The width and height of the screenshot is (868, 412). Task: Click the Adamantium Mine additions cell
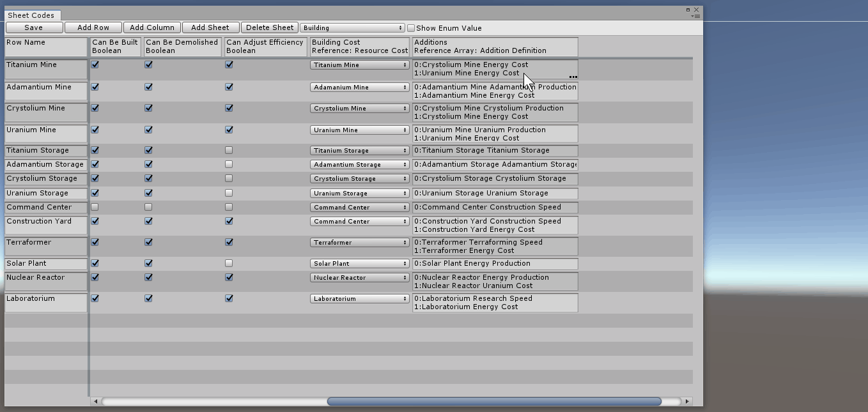[495, 91]
